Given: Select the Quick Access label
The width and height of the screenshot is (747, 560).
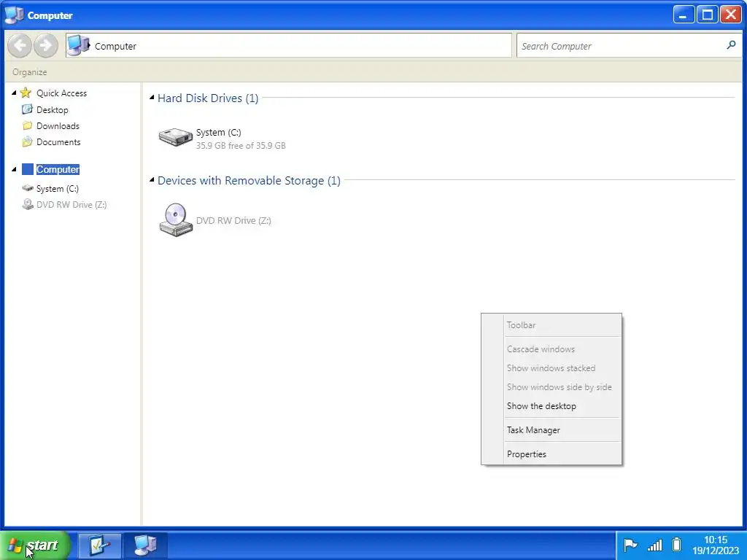Looking at the screenshot, I should pos(61,93).
